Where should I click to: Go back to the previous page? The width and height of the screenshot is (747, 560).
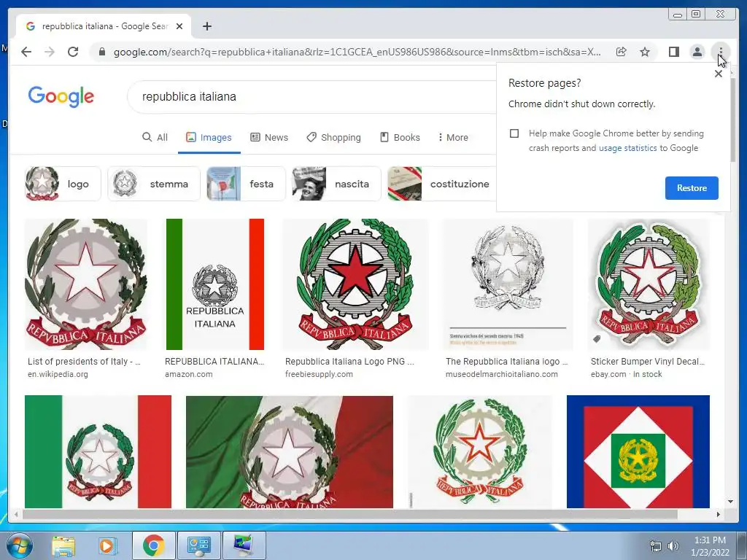26,52
